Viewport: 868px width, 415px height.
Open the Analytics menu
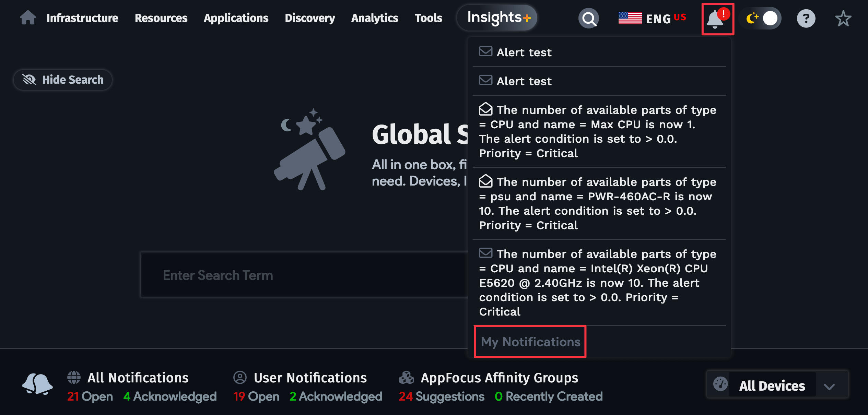[375, 18]
